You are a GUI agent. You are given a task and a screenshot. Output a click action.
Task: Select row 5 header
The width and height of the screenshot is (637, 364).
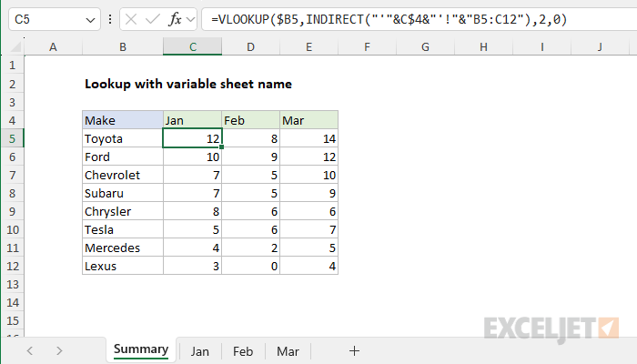tap(12, 138)
